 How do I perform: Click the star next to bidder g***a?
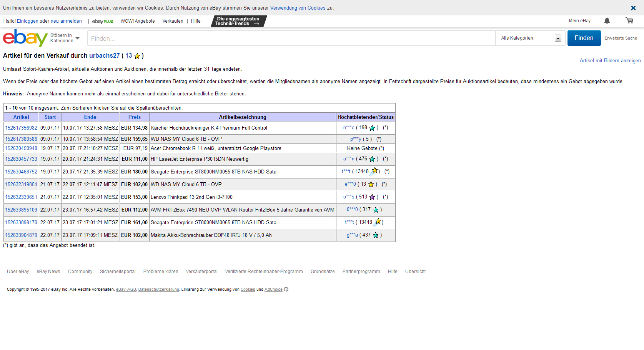[x=376, y=235]
